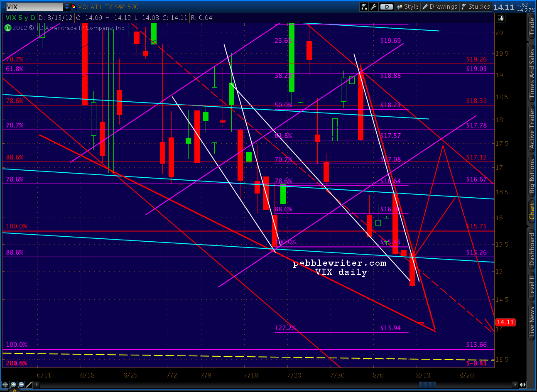537x392 pixels.
Task: Click the $18.31 red price label
Action: [476, 101]
